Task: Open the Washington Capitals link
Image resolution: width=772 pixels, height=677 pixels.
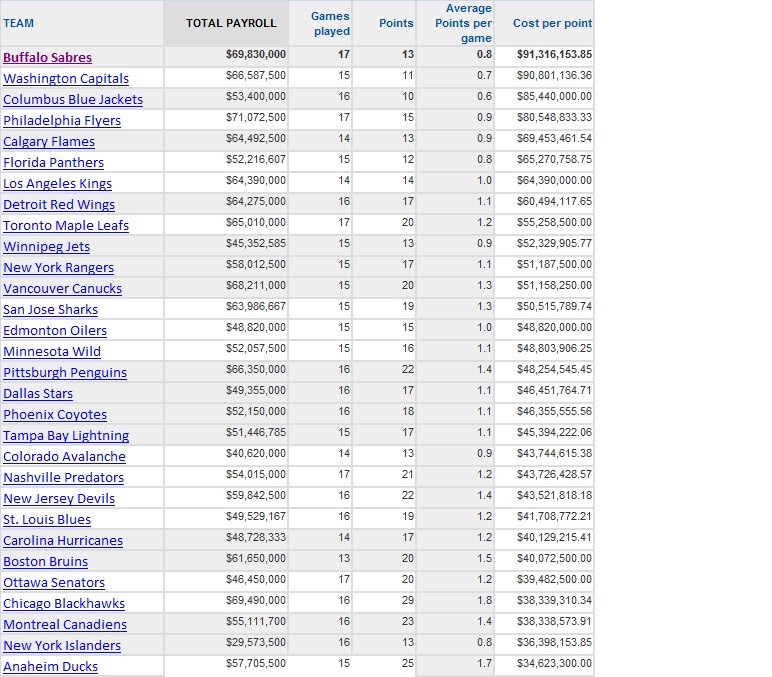Action: (x=66, y=79)
